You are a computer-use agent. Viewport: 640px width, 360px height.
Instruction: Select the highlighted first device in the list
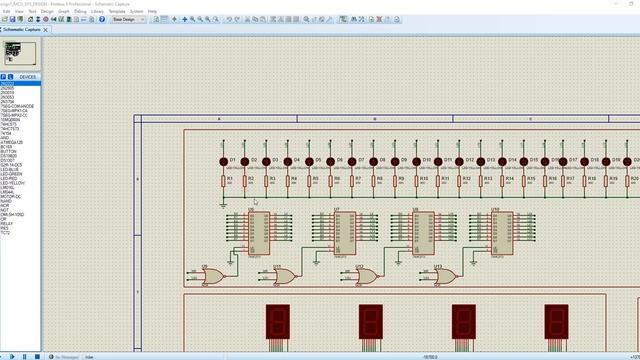[x=20, y=84]
